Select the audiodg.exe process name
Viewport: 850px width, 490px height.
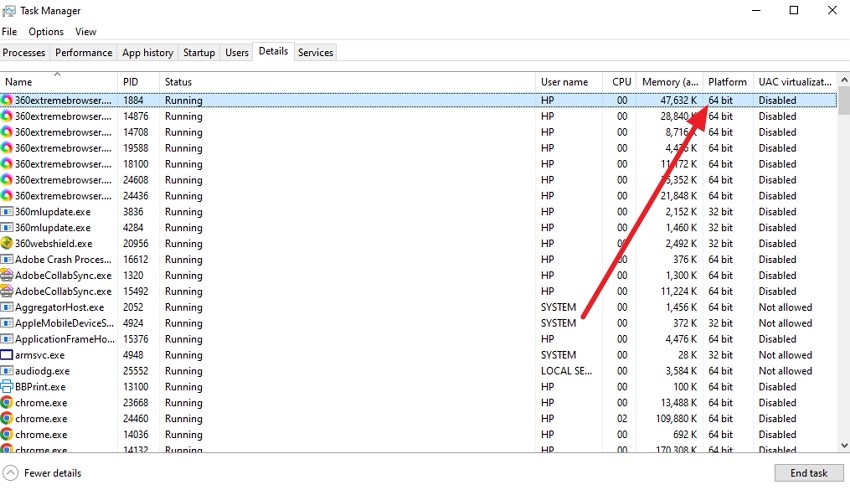pos(42,371)
